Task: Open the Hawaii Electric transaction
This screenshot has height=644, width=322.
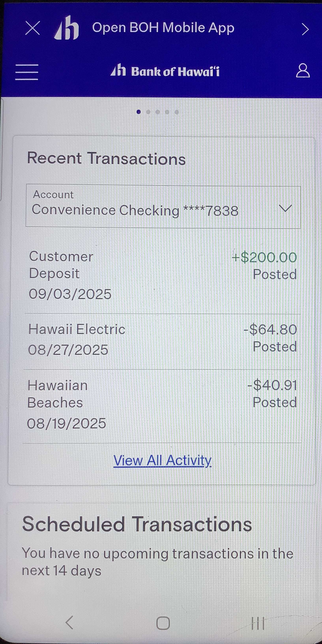Action: pos(163,339)
